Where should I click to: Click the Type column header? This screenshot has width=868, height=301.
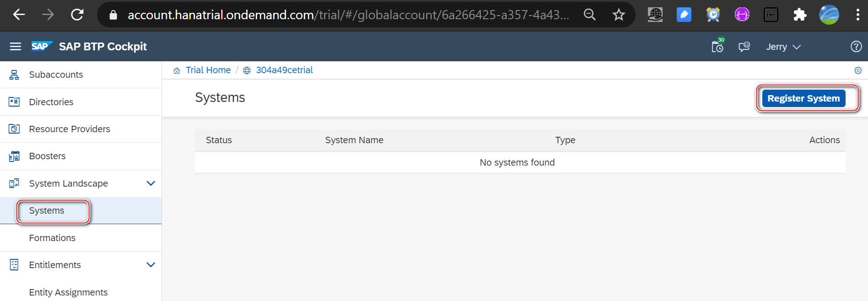point(565,140)
